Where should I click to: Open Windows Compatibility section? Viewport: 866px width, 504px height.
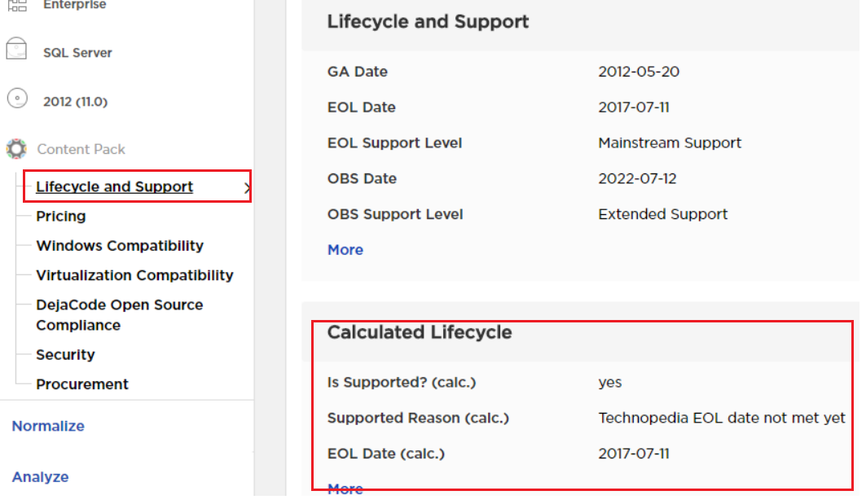[120, 246]
